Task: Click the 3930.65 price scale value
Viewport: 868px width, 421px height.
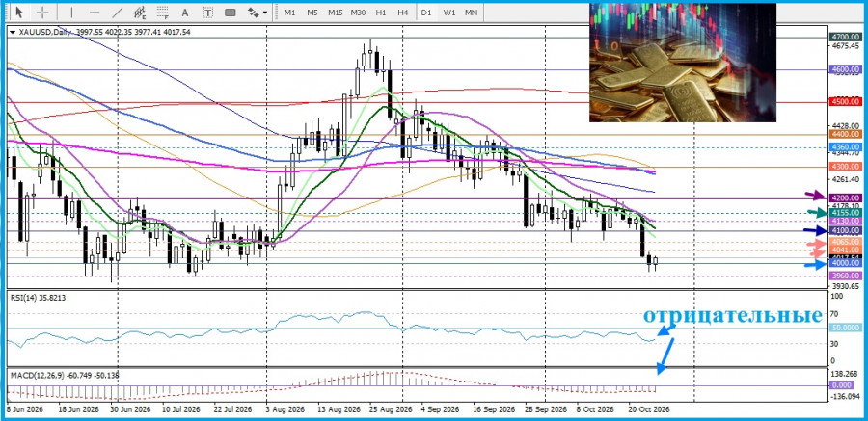Action: coord(845,286)
